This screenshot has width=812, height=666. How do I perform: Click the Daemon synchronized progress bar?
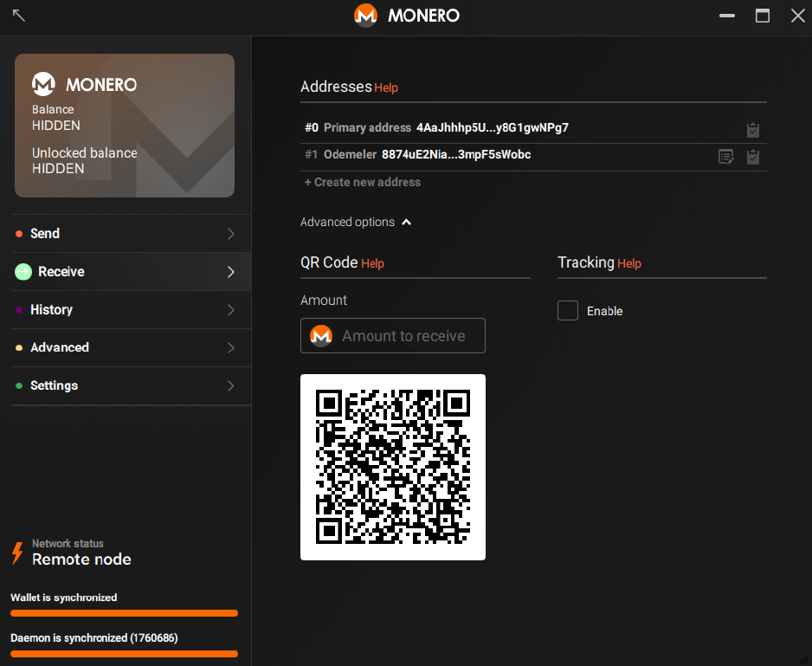[x=125, y=654]
